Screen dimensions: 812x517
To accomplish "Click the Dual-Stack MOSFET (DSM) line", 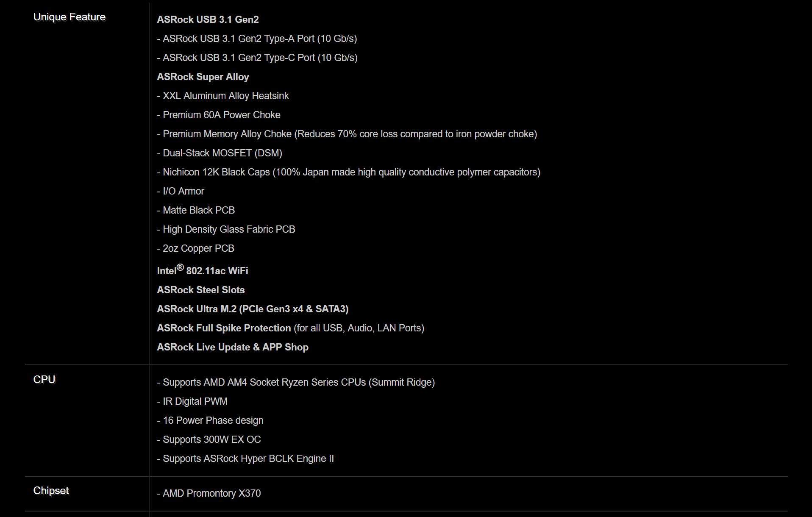I will 220,153.
